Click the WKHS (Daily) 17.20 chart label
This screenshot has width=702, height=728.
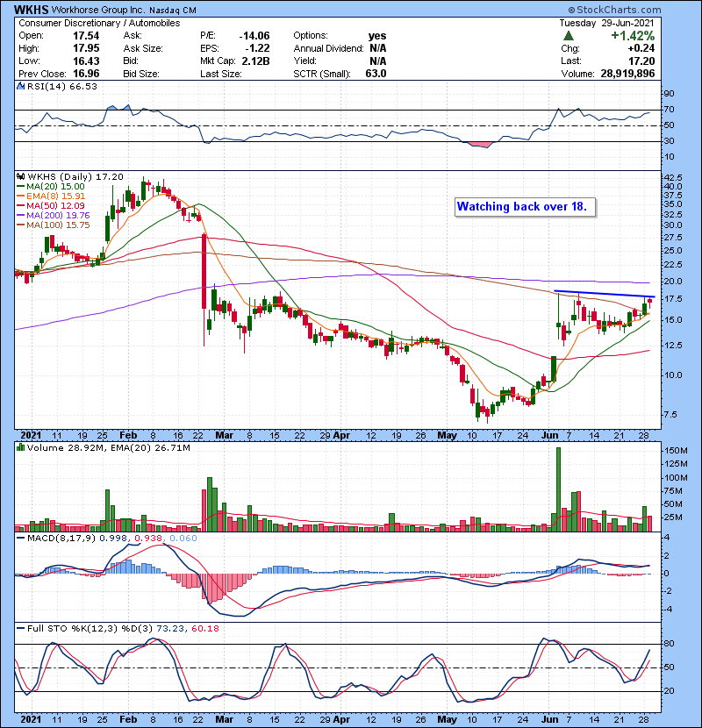[x=75, y=177]
